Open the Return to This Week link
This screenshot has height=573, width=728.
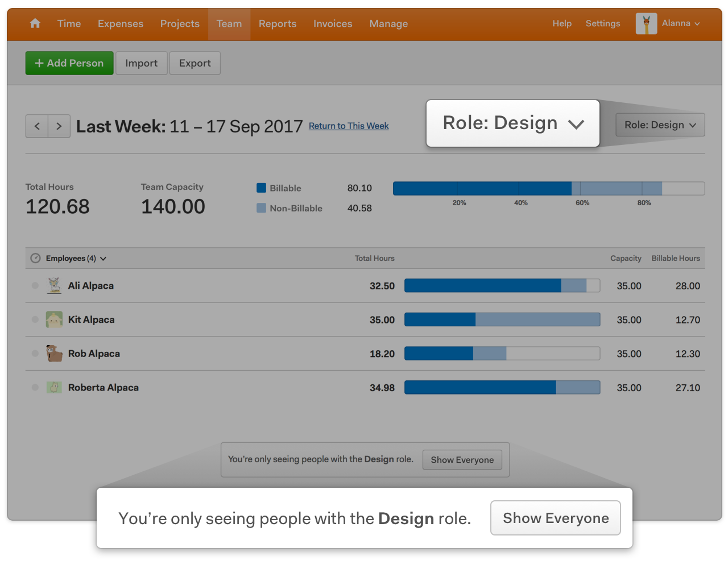pos(349,126)
